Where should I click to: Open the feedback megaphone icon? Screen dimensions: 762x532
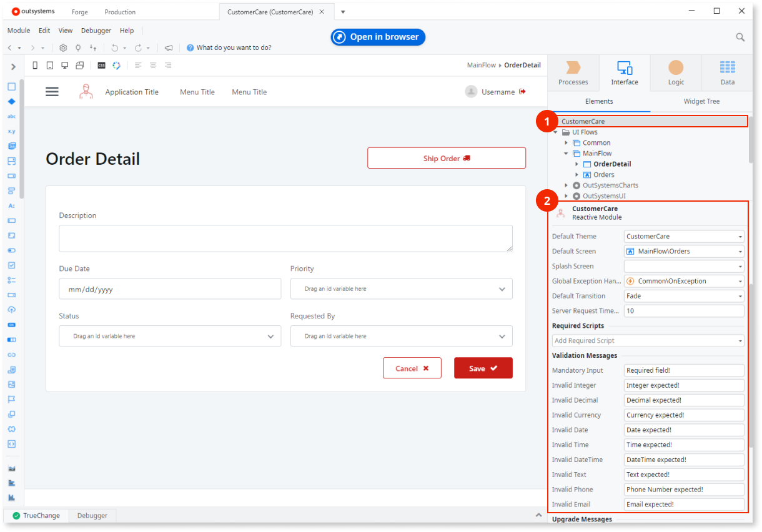[167, 47]
